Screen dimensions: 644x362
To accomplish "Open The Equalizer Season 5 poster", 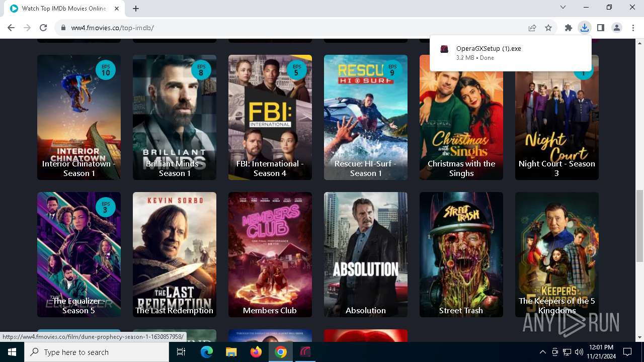I will [79, 254].
